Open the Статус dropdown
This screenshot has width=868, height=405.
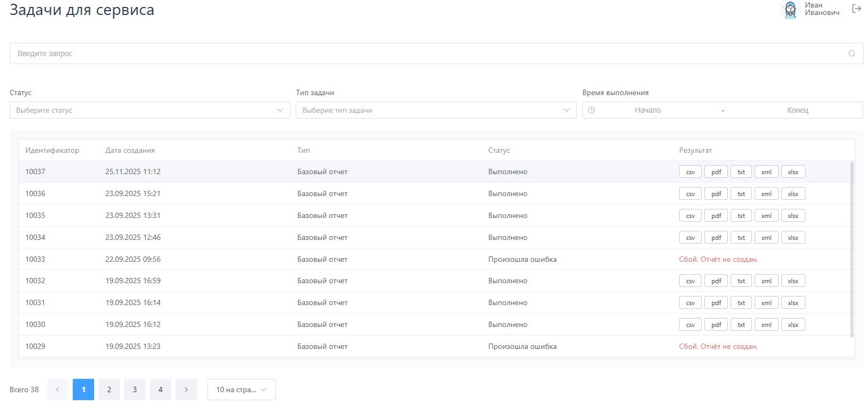pos(150,110)
